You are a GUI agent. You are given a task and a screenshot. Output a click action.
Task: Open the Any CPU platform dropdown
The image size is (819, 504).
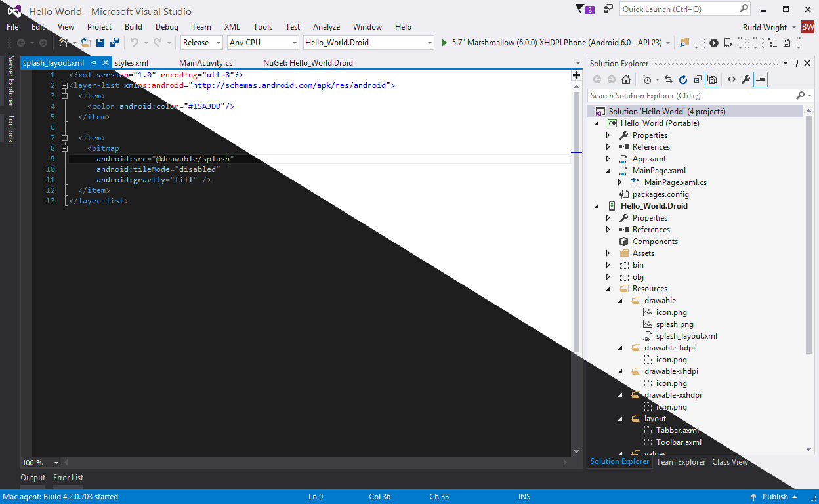294,43
